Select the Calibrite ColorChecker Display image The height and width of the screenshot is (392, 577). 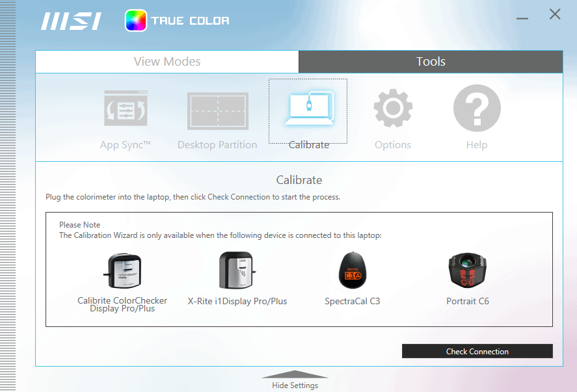(x=122, y=270)
